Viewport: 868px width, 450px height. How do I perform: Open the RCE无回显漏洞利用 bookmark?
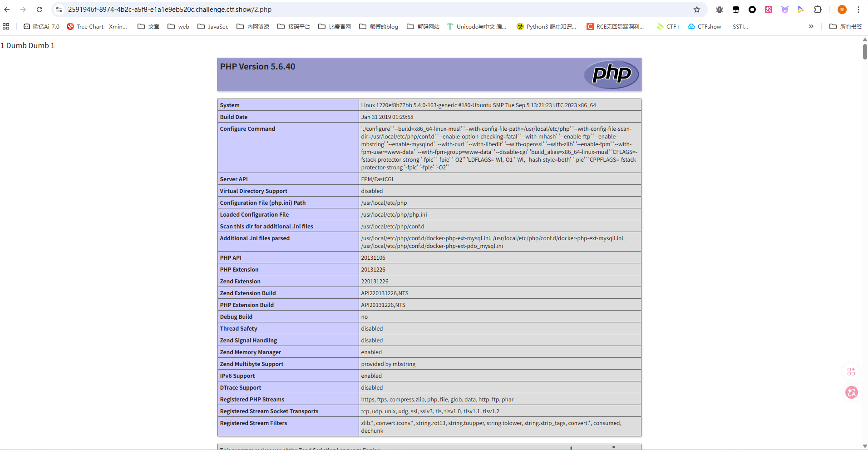coord(615,26)
